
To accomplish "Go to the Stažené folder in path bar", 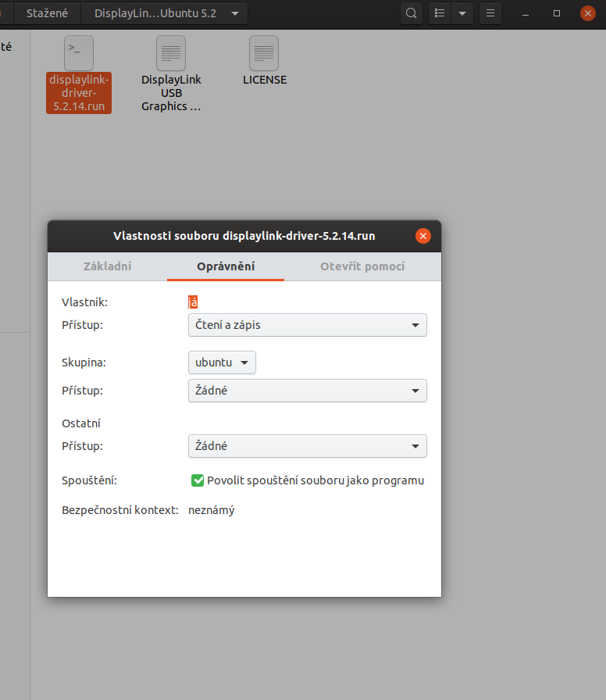I will [48, 13].
